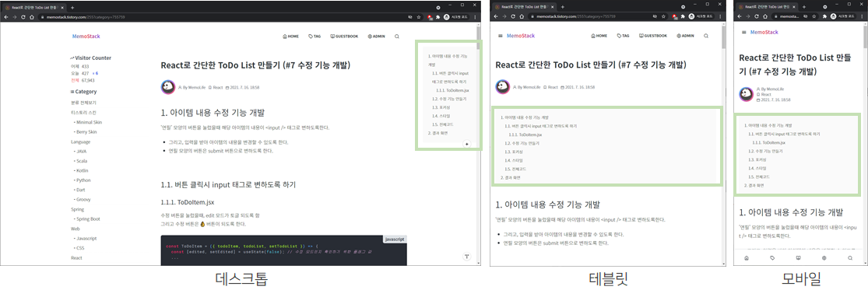Screen dimensions: 868x297
Task: Tap admin globe icon in mobile bottom bar
Action: 824,257
